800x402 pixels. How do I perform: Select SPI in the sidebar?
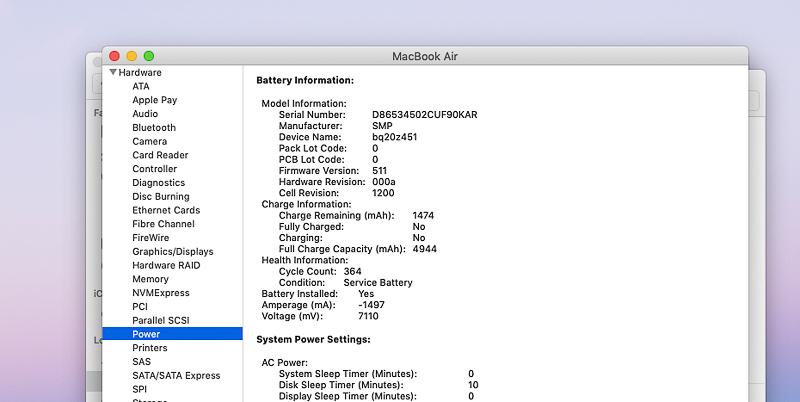click(x=139, y=389)
